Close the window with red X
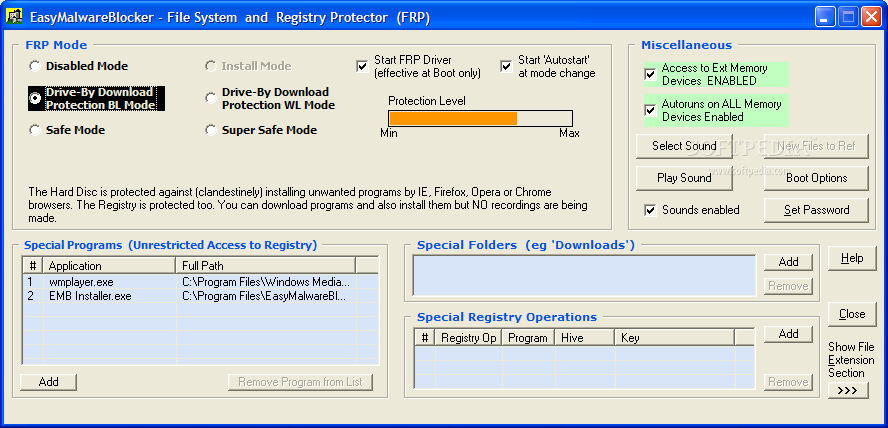This screenshot has width=888, height=428. [871, 18]
